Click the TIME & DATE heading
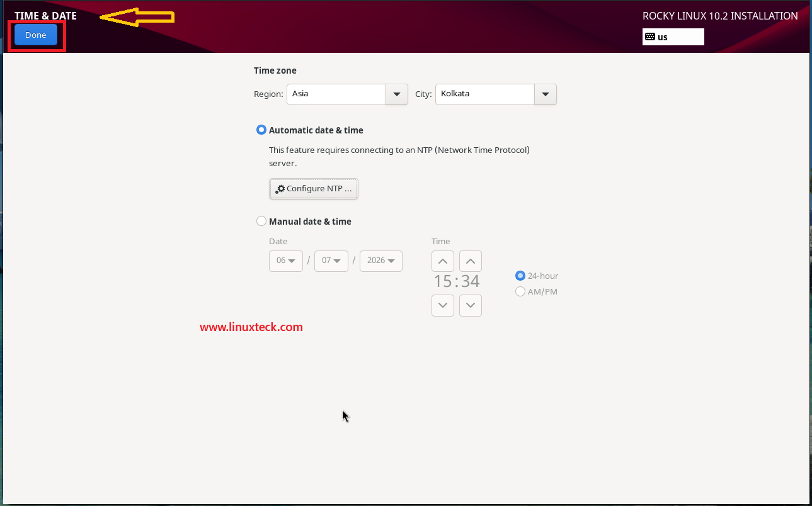Screen dimensions: 812x506 pyautogui.click(x=45, y=16)
